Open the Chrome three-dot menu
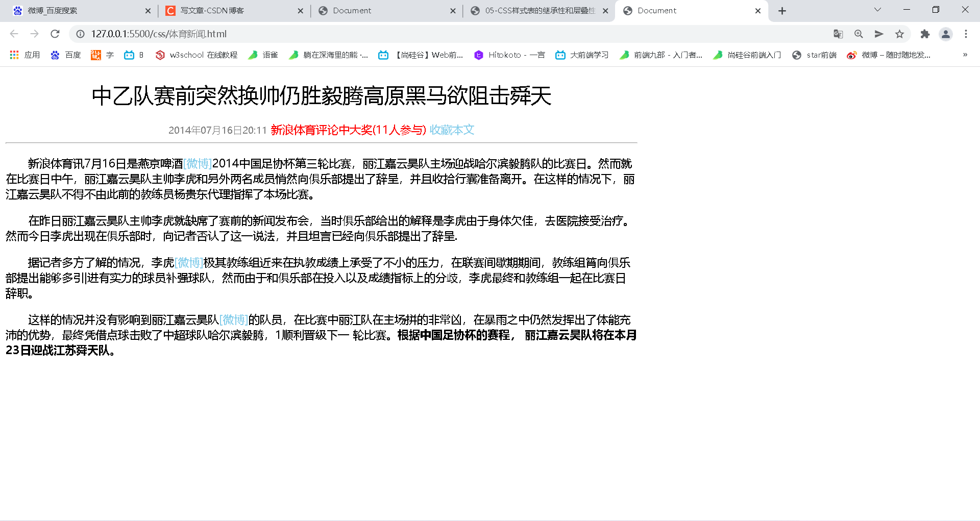 coord(966,34)
